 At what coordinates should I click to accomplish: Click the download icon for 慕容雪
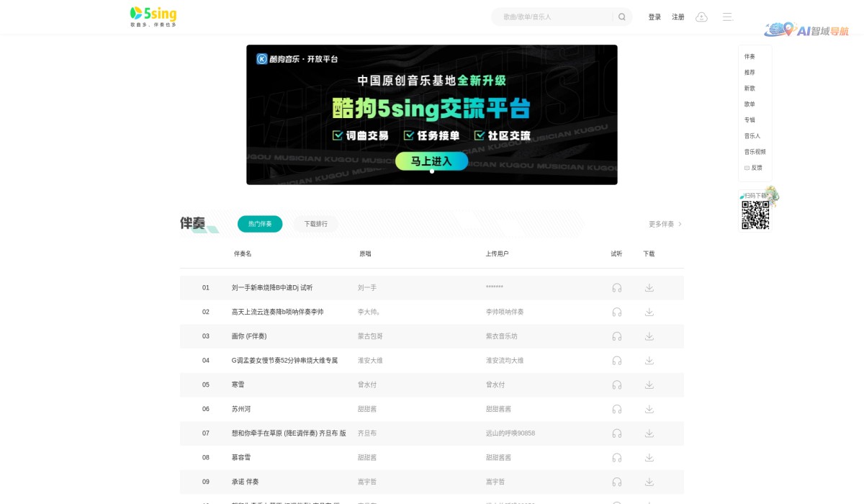649,457
